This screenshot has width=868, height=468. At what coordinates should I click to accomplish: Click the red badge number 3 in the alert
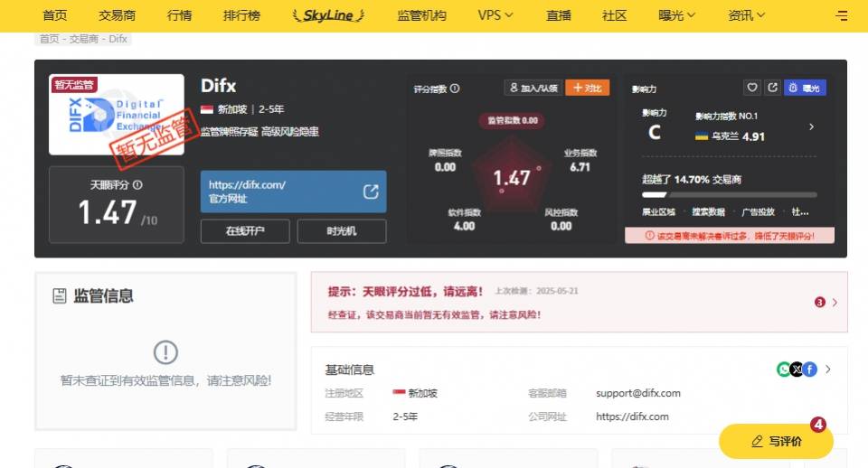coord(820,302)
